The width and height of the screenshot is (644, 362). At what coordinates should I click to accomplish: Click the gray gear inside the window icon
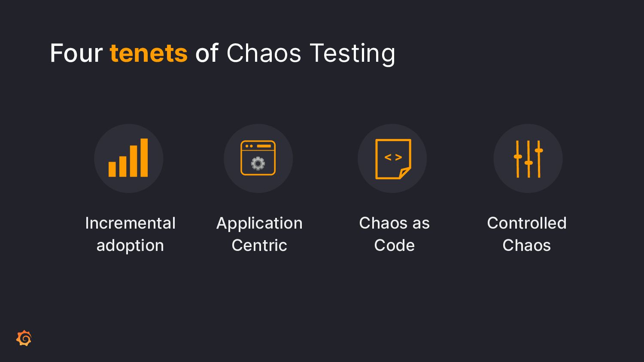click(258, 163)
